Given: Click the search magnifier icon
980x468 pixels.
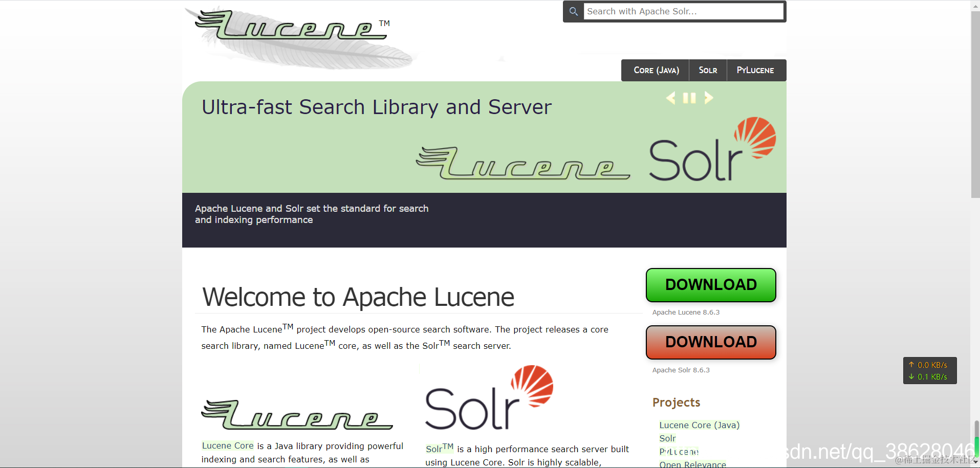Looking at the screenshot, I should coord(574,11).
